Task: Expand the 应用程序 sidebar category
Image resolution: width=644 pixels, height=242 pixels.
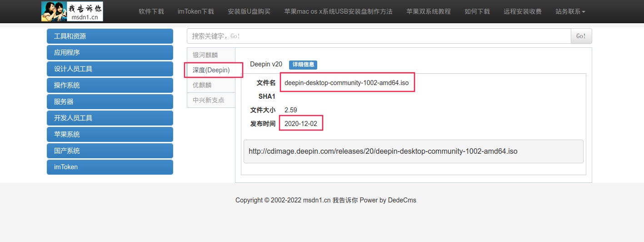Action: pyautogui.click(x=110, y=53)
